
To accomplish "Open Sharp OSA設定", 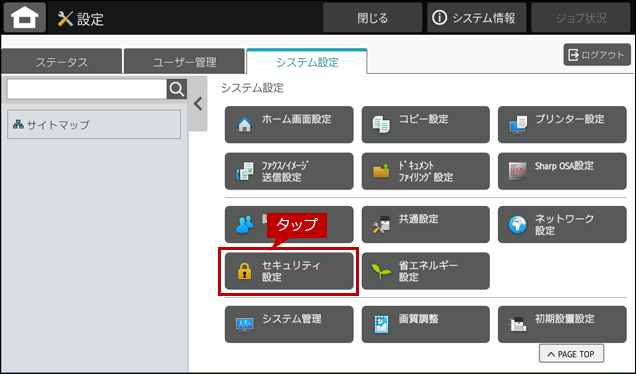I will pyautogui.click(x=562, y=171).
